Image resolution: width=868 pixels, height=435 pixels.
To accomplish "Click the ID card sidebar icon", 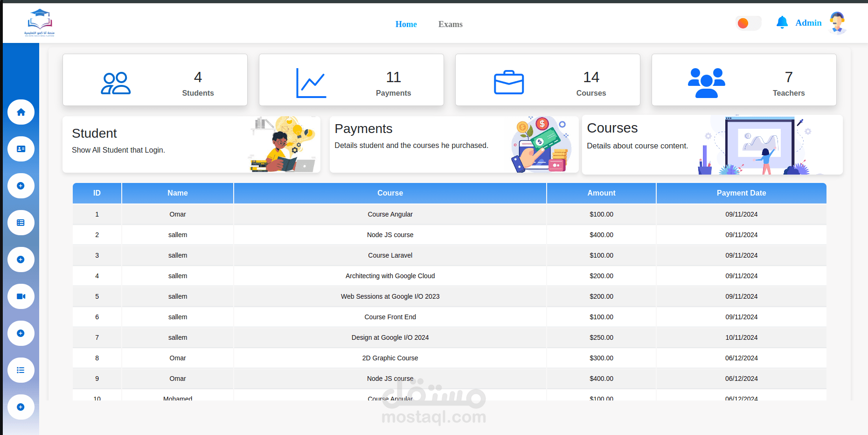I will pyautogui.click(x=21, y=149).
